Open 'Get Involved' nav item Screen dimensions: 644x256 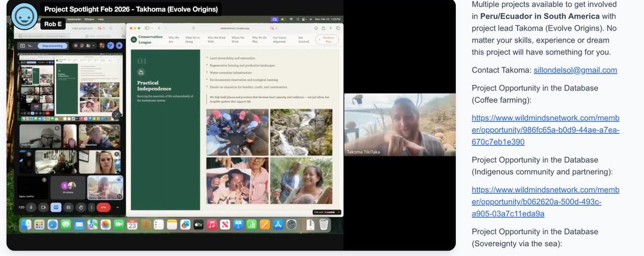coord(303,40)
